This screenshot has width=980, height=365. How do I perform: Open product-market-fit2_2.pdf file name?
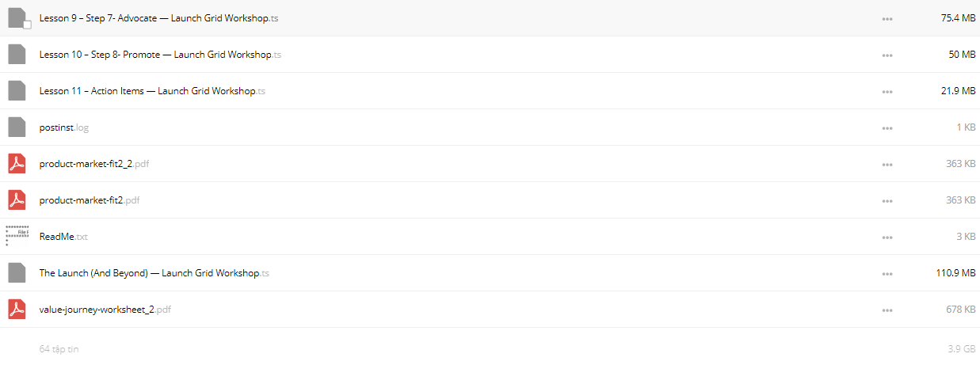94,164
